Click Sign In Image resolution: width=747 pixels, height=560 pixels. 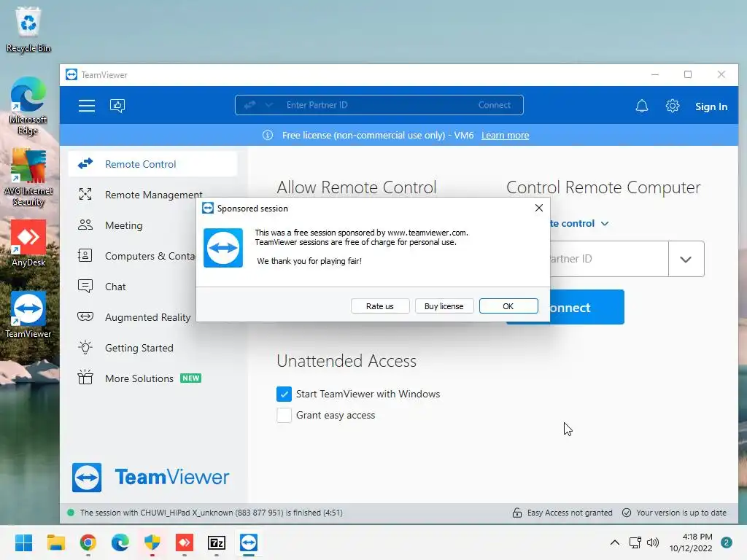(711, 106)
